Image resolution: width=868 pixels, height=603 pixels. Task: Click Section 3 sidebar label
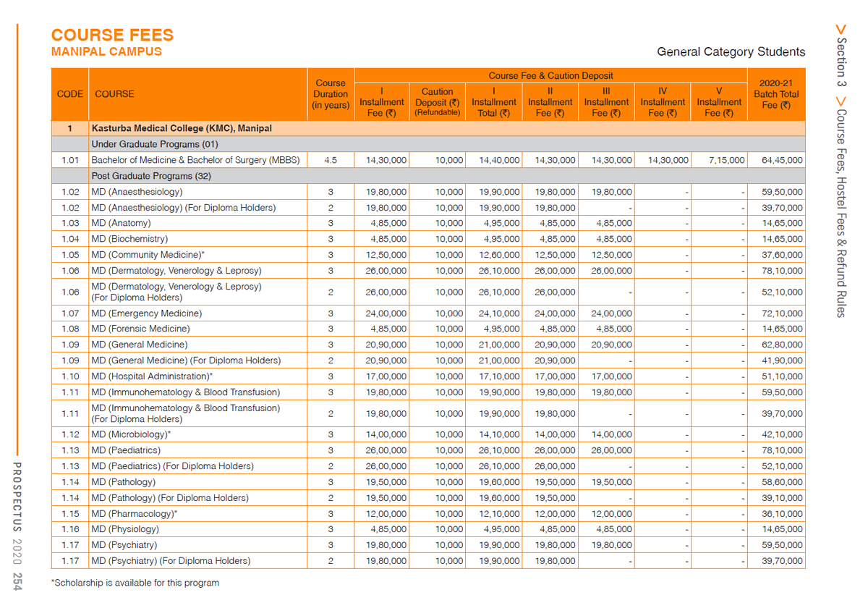(x=841, y=61)
